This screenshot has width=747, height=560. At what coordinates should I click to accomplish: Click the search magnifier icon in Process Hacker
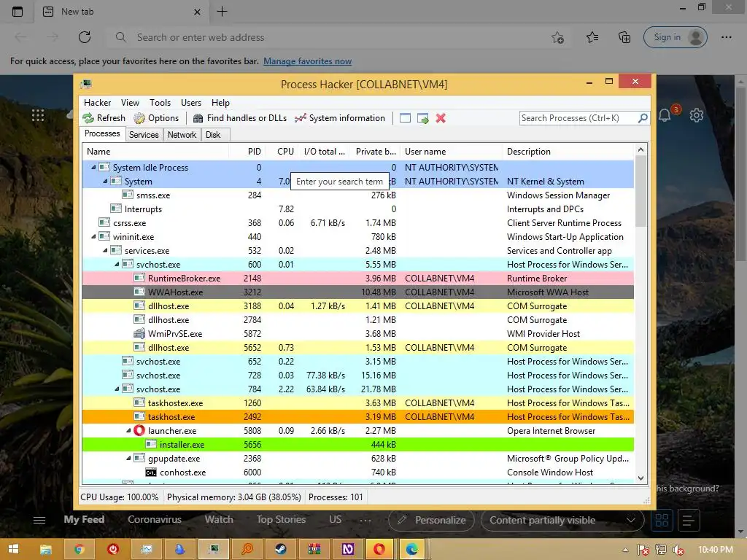pyautogui.click(x=643, y=117)
